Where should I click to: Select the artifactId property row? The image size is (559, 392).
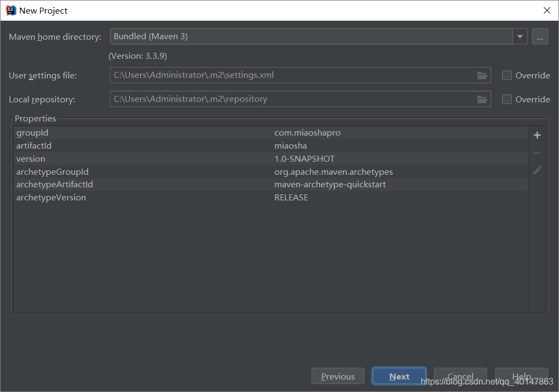tap(271, 145)
